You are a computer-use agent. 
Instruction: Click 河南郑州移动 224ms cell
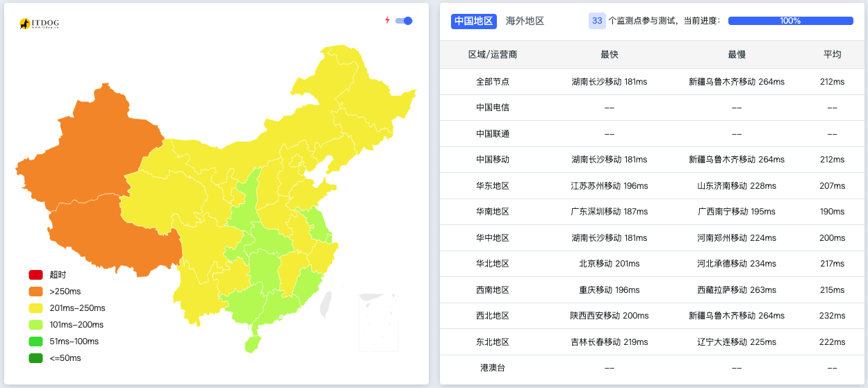[737, 238]
